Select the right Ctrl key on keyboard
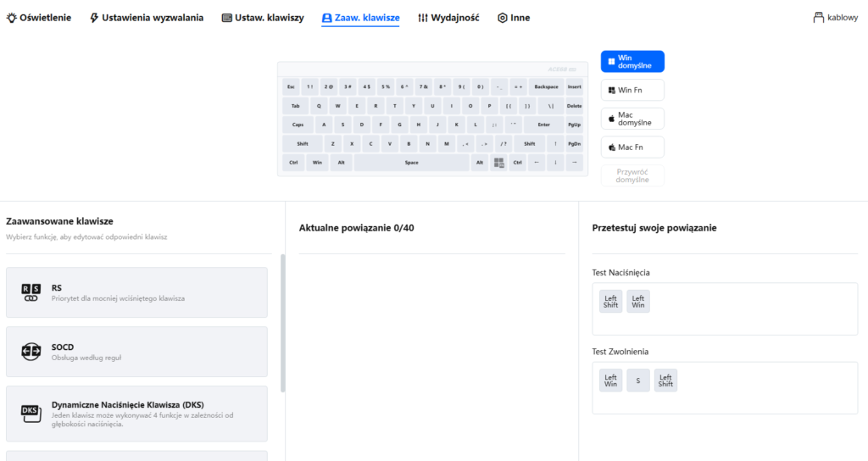The width and height of the screenshot is (868, 461). tap(517, 163)
